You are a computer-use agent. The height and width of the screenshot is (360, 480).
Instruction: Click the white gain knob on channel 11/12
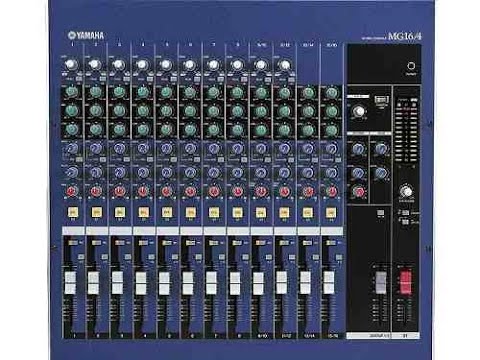click(x=284, y=65)
